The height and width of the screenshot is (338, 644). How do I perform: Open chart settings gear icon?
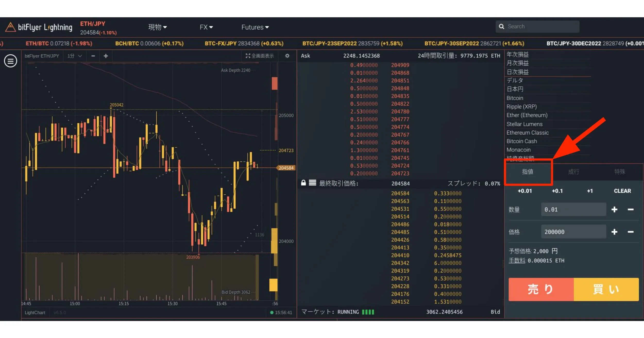(x=287, y=56)
